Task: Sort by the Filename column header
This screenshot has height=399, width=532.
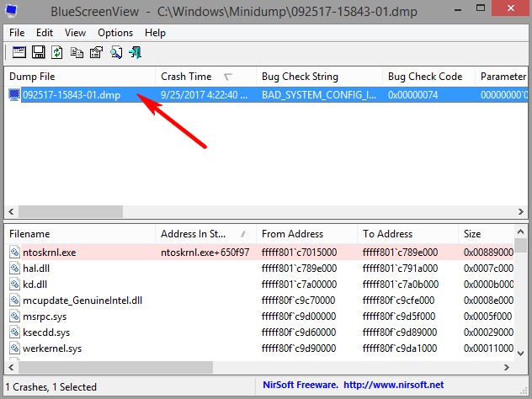Action: pos(80,234)
